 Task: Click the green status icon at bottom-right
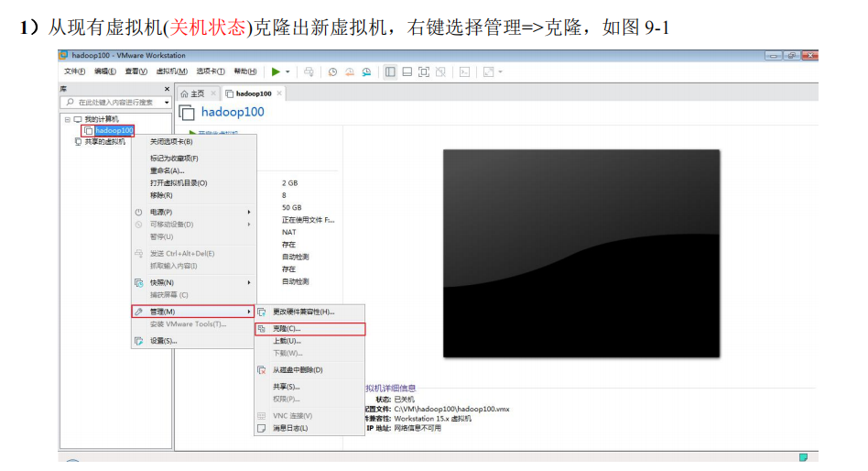[803, 457]
